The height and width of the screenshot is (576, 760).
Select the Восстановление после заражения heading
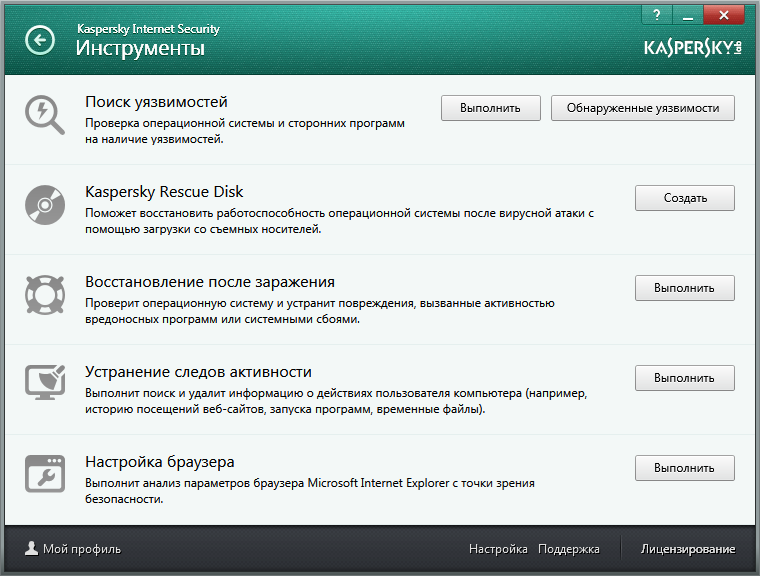coord(210,282)
